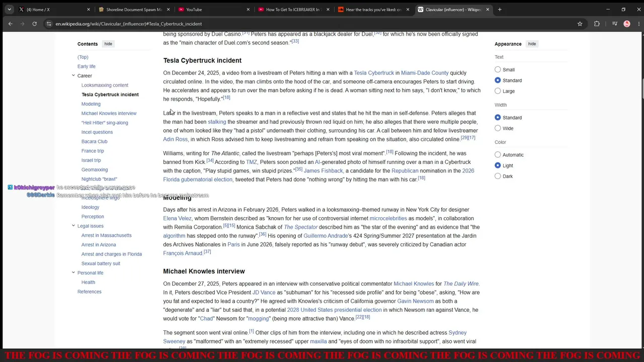Open Bacara Club in contents
644x362 pixels.
(95, 141)
